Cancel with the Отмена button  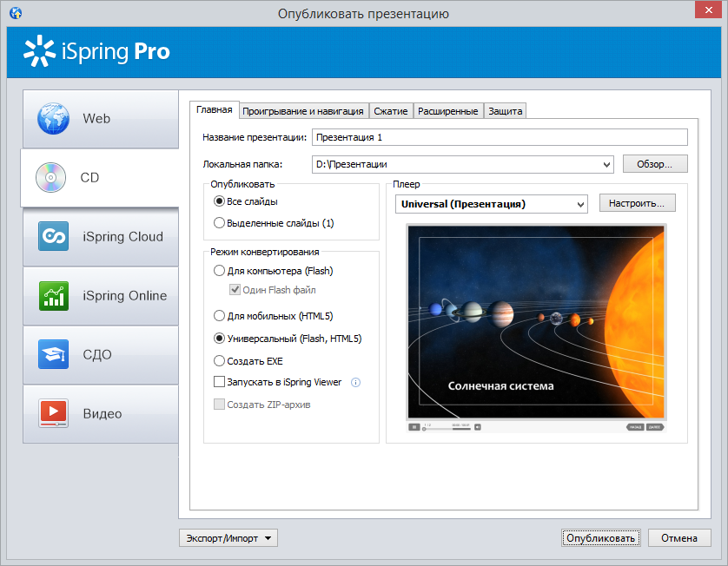(679, 538)
